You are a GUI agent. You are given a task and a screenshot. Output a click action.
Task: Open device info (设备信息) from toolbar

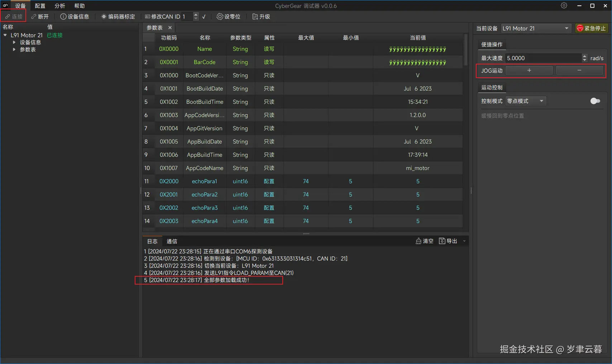click(75, 16)
